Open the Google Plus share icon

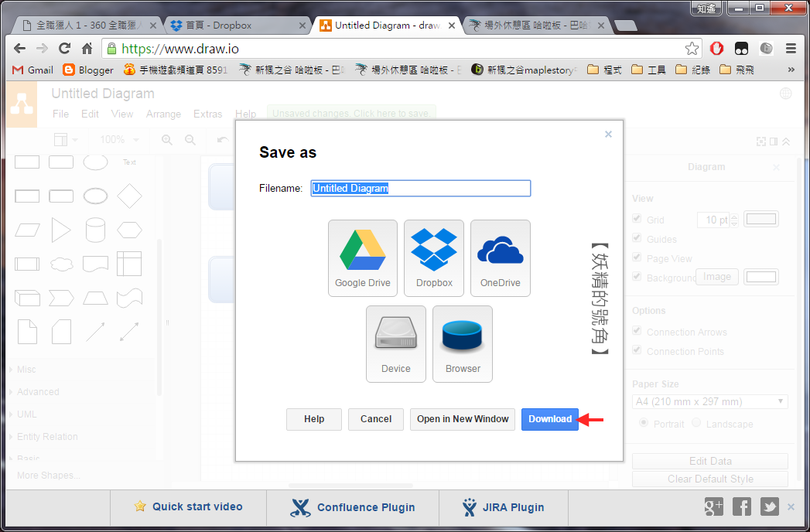coord(714,507)
